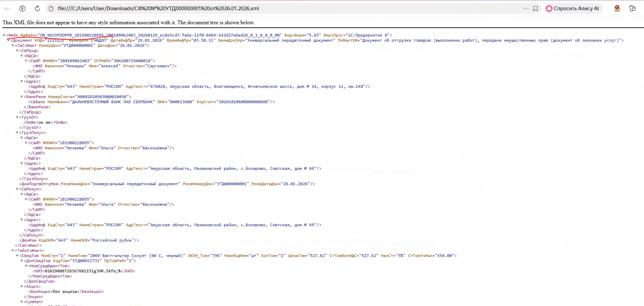Screen dimensions: 644x306
Task: Click the 'без акциза' text
Action: coord(65,291)
